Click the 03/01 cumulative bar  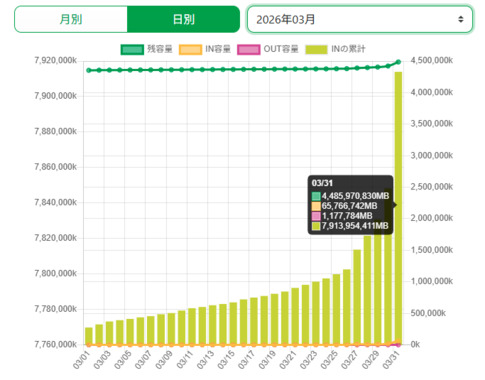(89, 336)
